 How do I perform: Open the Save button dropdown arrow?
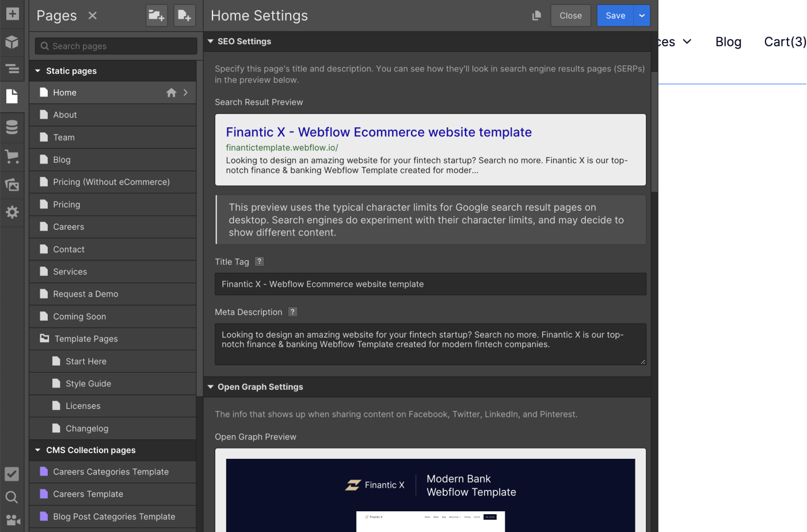642,16
